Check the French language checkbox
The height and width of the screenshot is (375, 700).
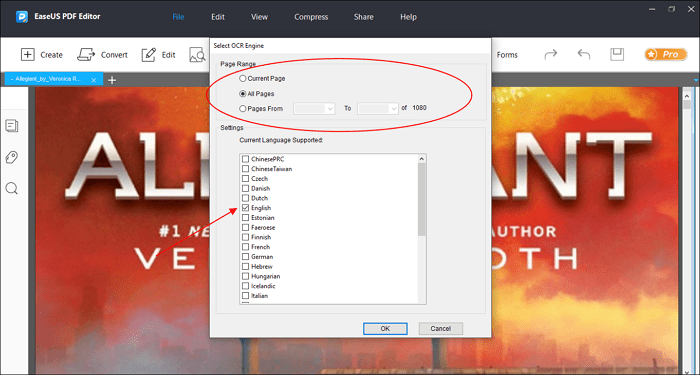(245, 247)
